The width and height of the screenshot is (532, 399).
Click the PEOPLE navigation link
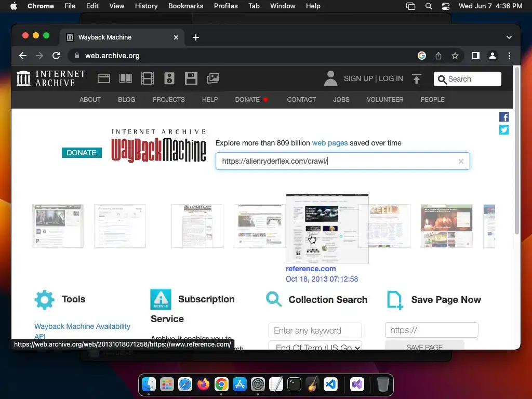pyautogui.click(x=432, y=99)
